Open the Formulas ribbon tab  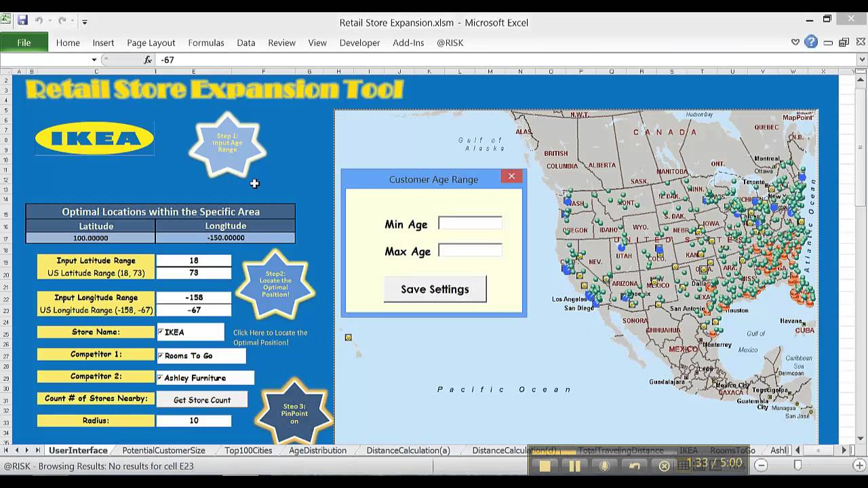point(206,42)
